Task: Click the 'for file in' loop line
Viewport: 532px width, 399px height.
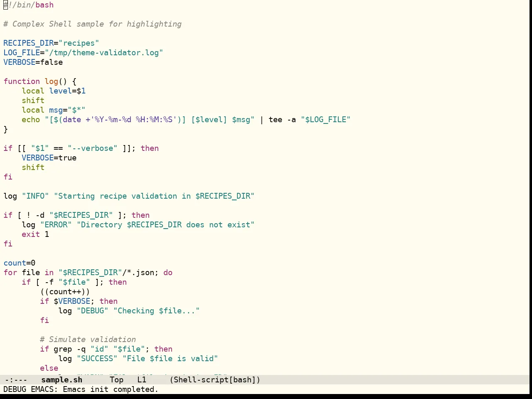Action: click(x=88, y=273)
